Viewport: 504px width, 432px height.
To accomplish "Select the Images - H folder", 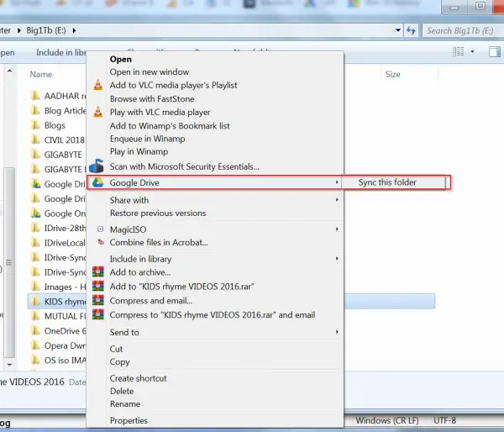I will (x=65, y=287).
